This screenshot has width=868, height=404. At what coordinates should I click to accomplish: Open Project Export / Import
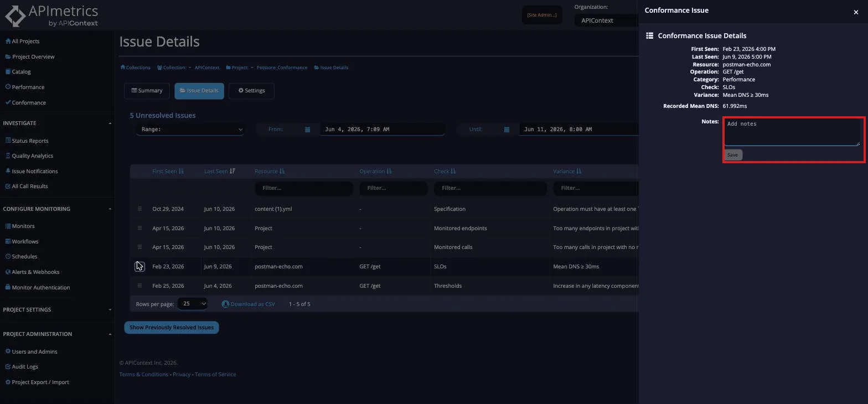37,382
